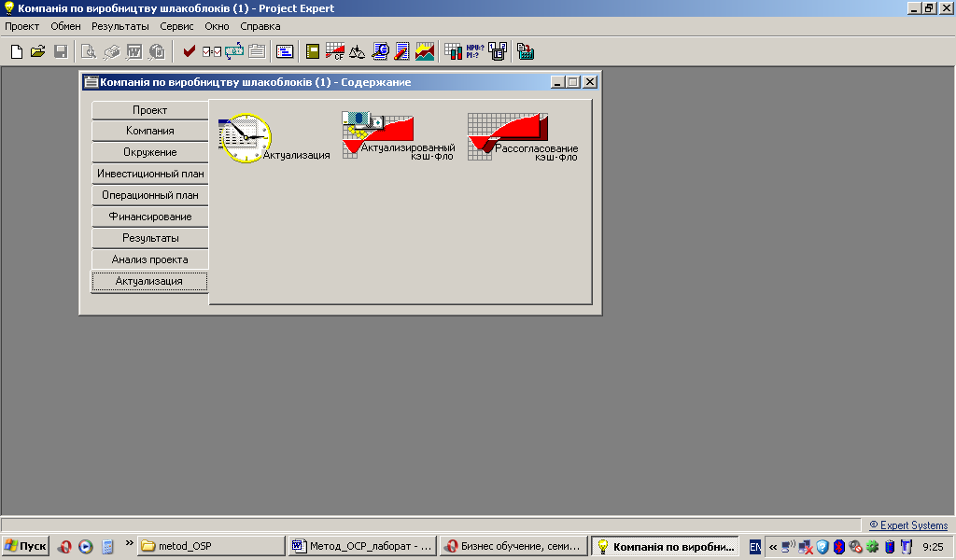The width and height of the screenshot is (956, 560).
Task: Open the CF cash-flow toolbar icon
Action: click(x=335, y=51)
